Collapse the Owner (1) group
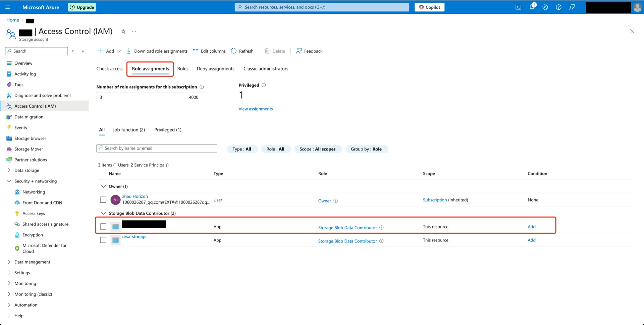The image size is (644, 325). coord(103,186)
